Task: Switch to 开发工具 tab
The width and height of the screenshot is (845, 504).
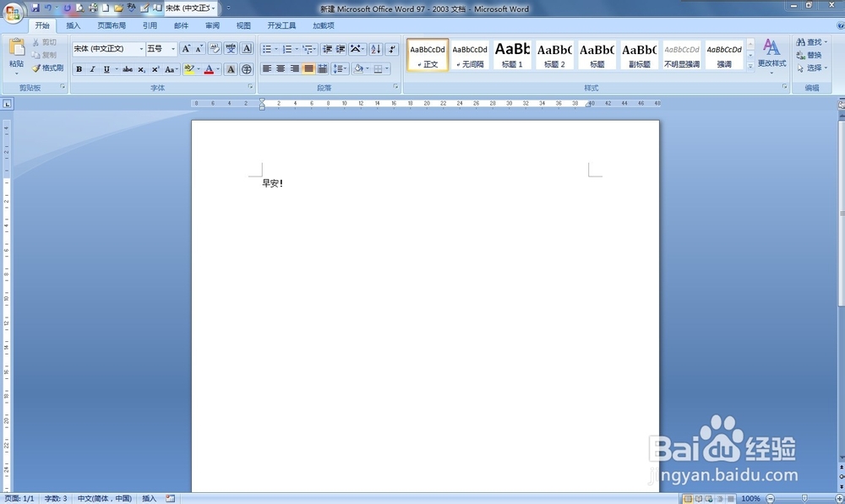Action: tap(281, 25)
